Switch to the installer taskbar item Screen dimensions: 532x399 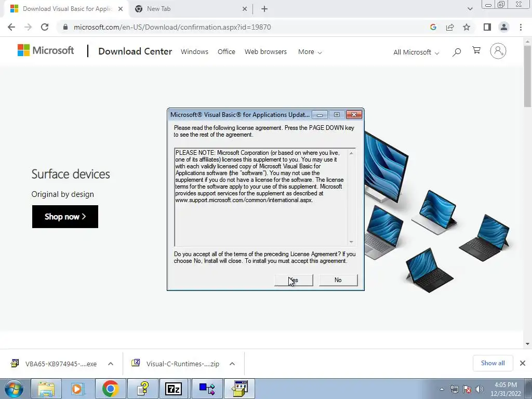239,389
